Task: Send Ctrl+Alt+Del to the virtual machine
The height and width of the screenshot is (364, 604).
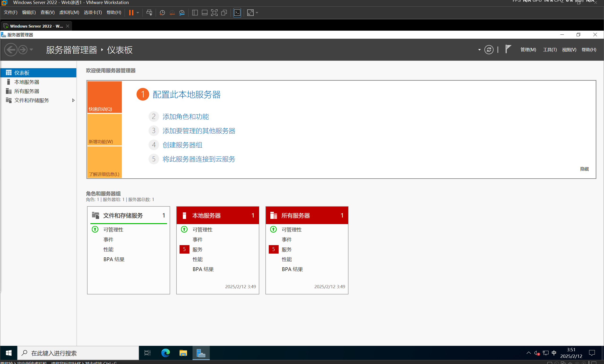Action: 149,13
